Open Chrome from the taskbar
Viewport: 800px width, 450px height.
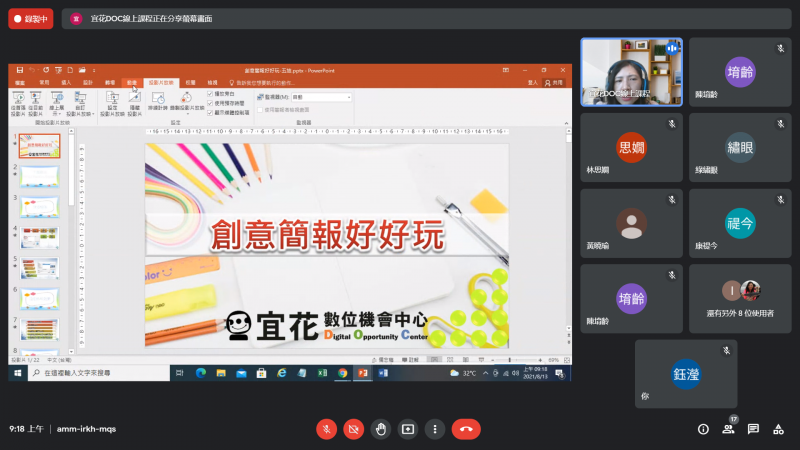[342, 373]
